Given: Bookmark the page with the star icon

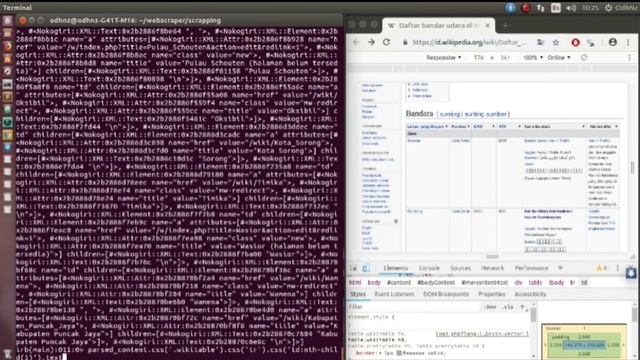Looking at the screenshot, I should 556,42.
